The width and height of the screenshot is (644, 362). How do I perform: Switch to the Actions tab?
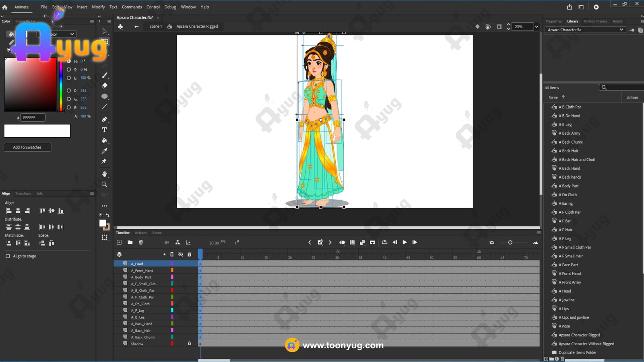coord(141,233)
